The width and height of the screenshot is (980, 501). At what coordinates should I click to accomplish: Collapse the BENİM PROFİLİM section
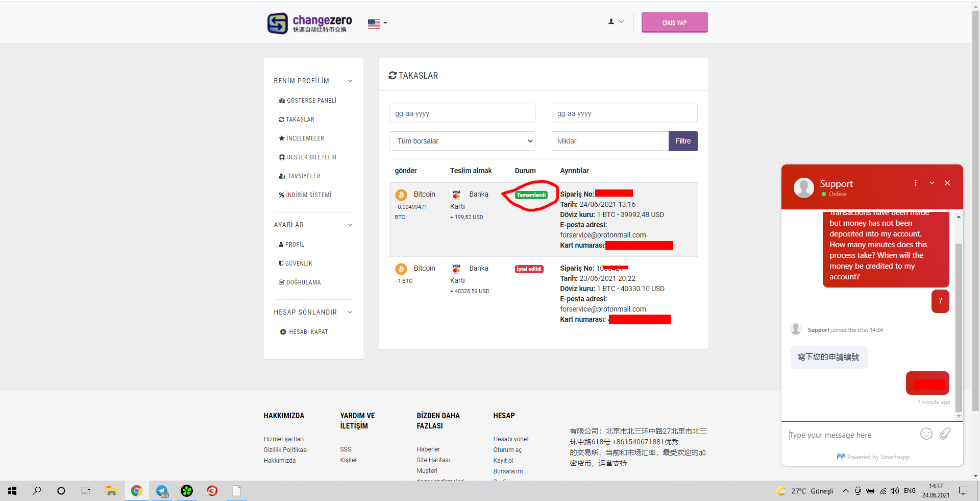coord(350,81)
